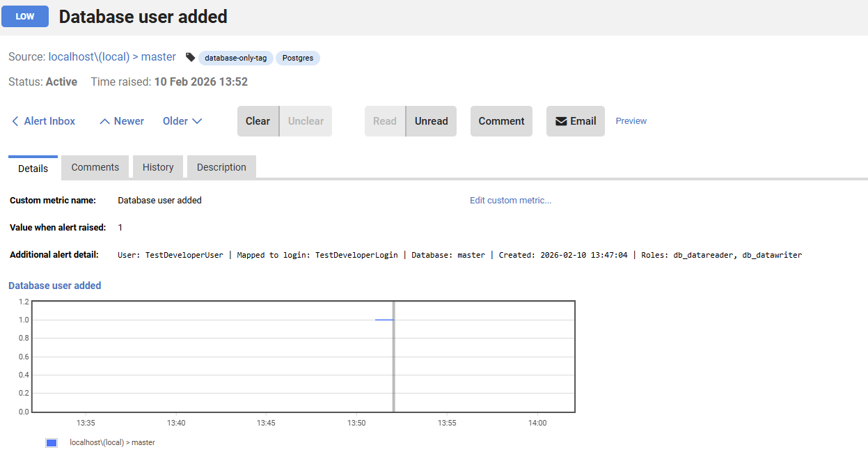The height and width of the screenshot is (459, 868).
Task: Open the Older alerts dropdown
Action: (182, 120)
